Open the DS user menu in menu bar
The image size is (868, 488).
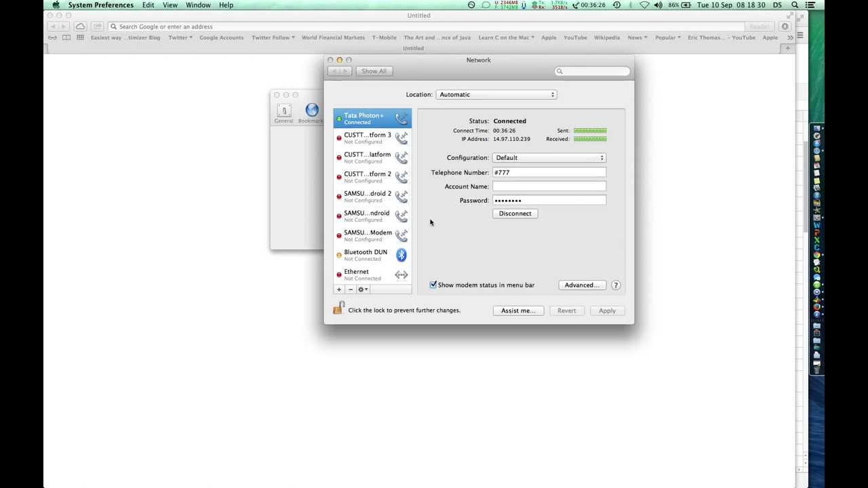[777, 5]
